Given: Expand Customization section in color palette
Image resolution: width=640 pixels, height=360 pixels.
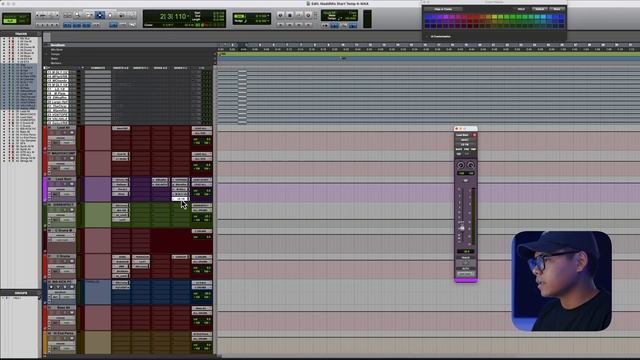Looking at the screenshot, I should click(x=427, y=36).
